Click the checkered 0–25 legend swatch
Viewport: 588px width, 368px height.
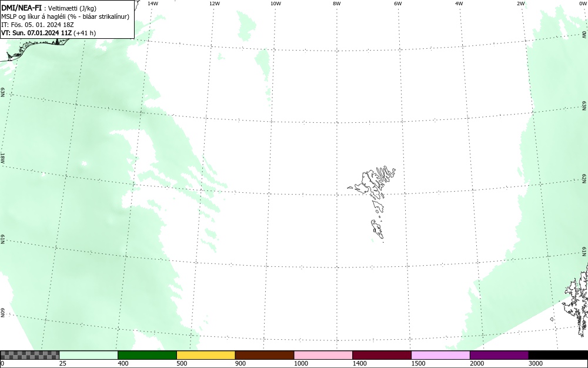(x=29, y=355)
